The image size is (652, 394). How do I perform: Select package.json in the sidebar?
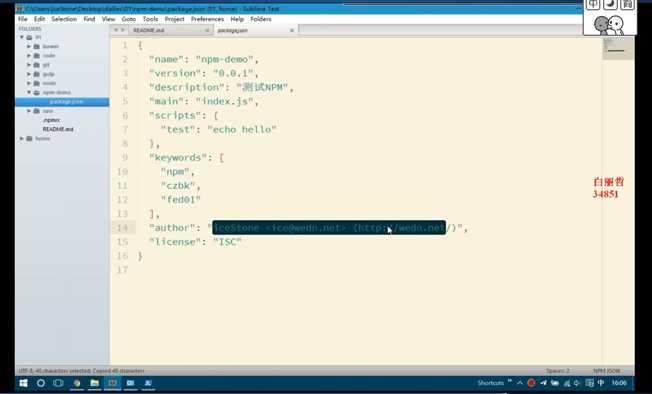pos(62,102)
